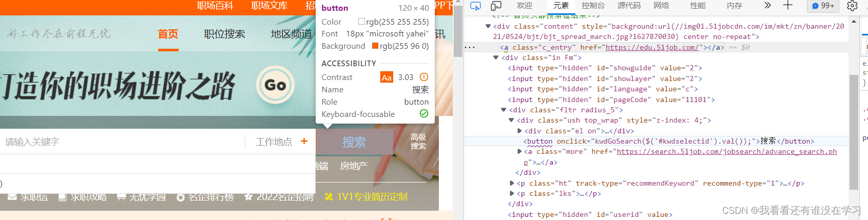This screenshot has height=220, width=868.
Task: Expand the p class="lks" node
Action: point(512,193)
